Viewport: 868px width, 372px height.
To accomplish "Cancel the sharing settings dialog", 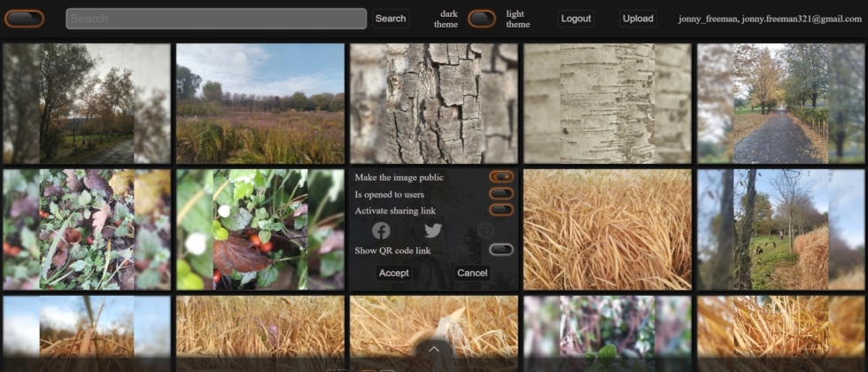I will point(472,273).
